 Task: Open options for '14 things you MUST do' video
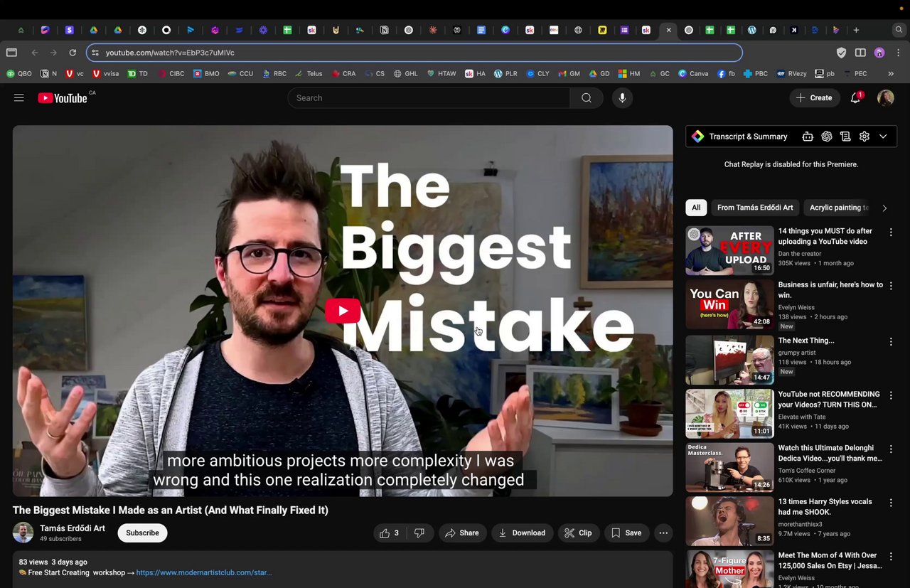point(890,232)
